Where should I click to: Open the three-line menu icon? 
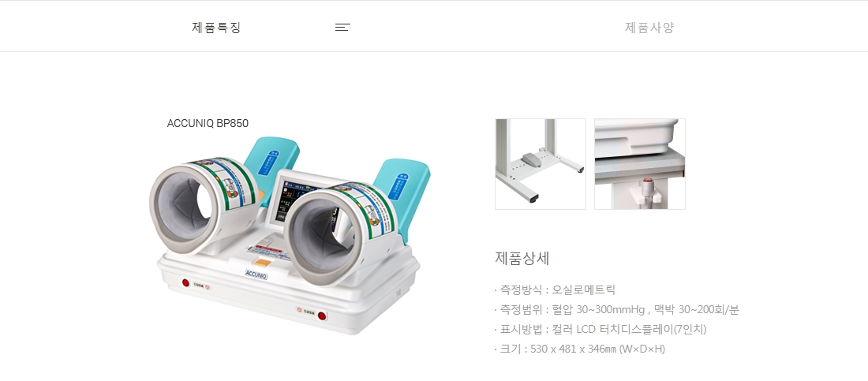[x=342, y=27]
